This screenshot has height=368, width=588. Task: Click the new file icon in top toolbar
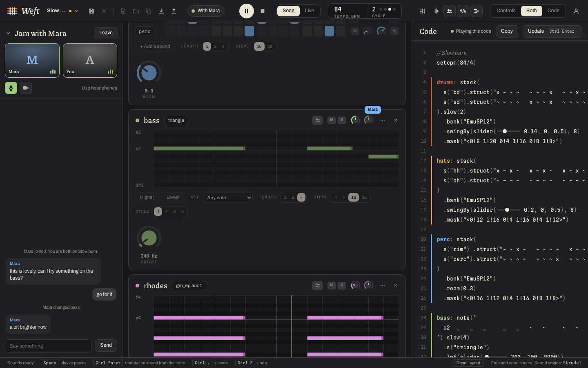[x=123, y=11]
